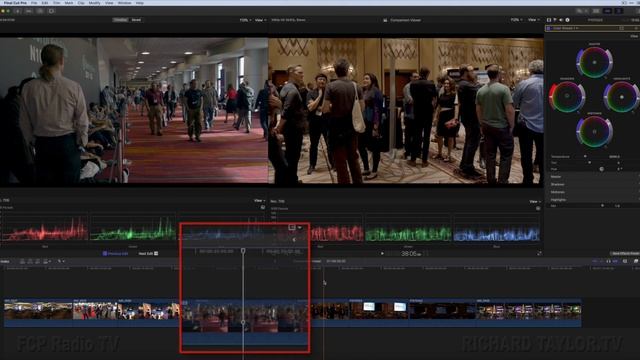Screen dimensions: 640x360
Task: Click append clip edit icon
Action: [37, 261]
